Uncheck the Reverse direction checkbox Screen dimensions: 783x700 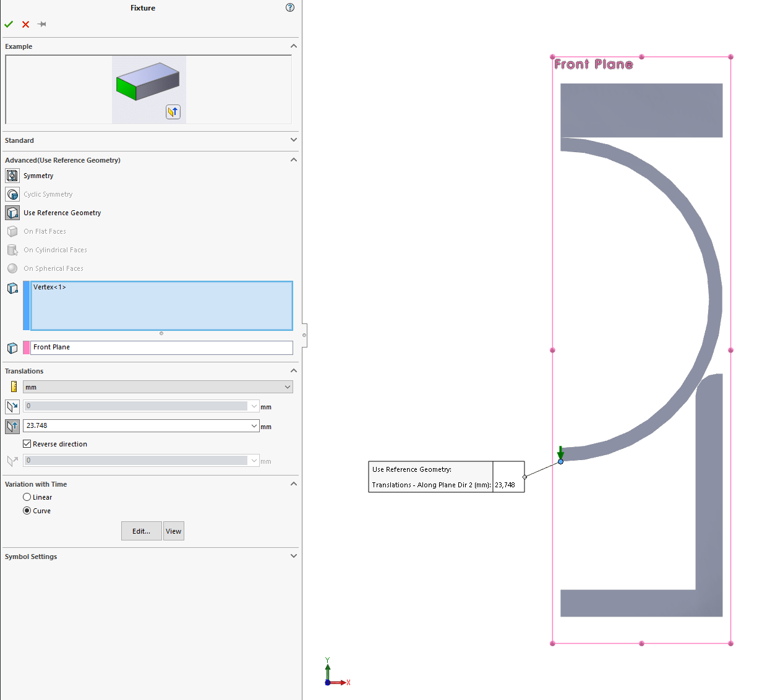[x=27, y=444]
